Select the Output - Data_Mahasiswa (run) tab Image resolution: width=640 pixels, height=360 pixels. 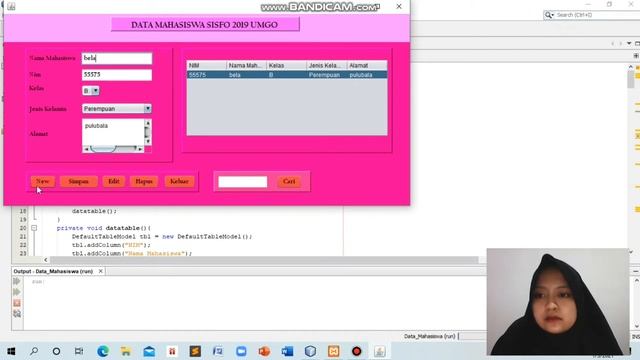point(53,271)
